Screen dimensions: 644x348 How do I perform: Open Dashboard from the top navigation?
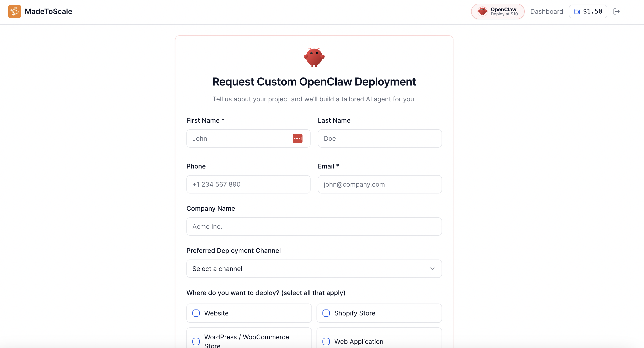(546, 11)
